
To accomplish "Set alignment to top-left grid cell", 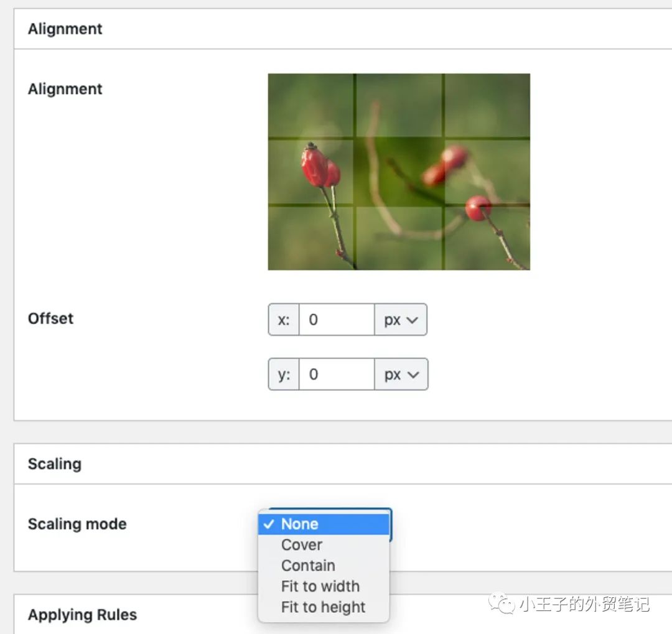I will coord(310,105).
